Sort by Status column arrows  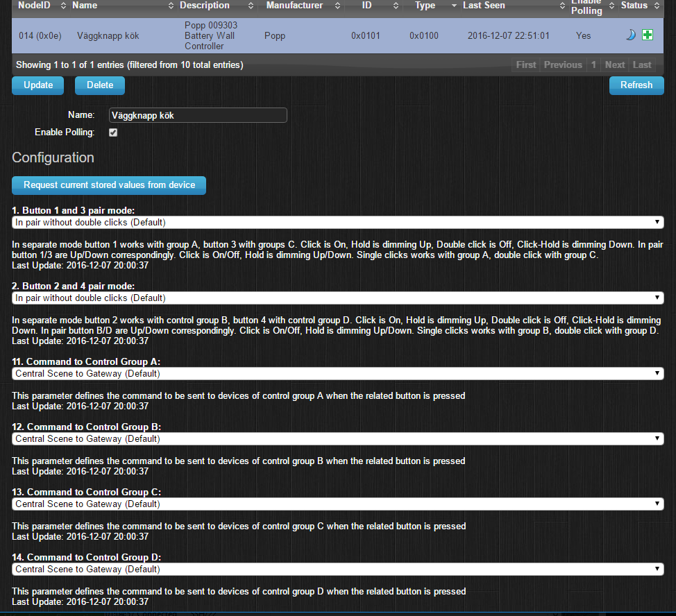[x=657, y=6]
